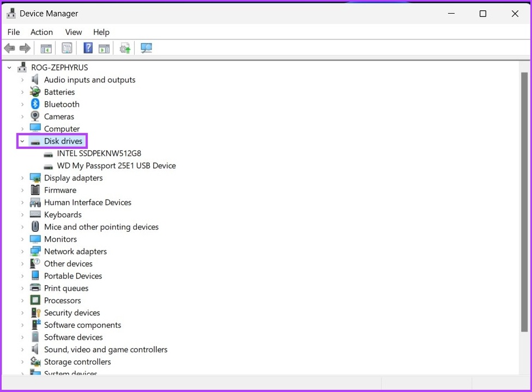
Task: Open the Action menu
Action: [41, 32]
